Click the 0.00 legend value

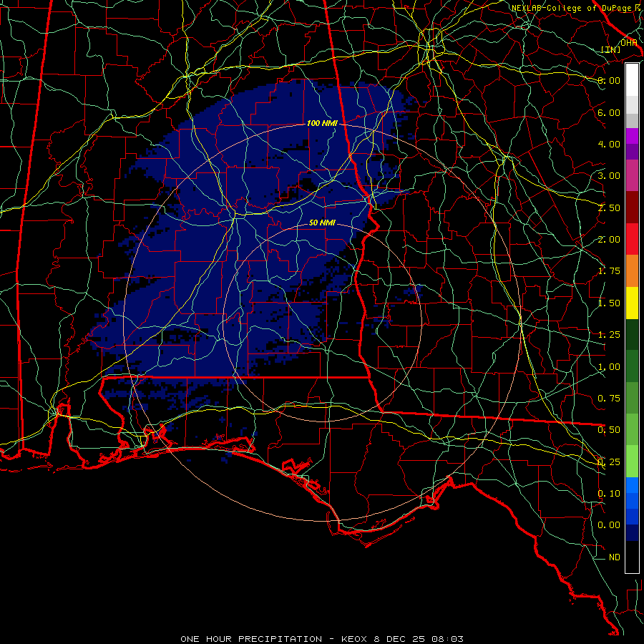pyautogui.click(x=609, y=525)
